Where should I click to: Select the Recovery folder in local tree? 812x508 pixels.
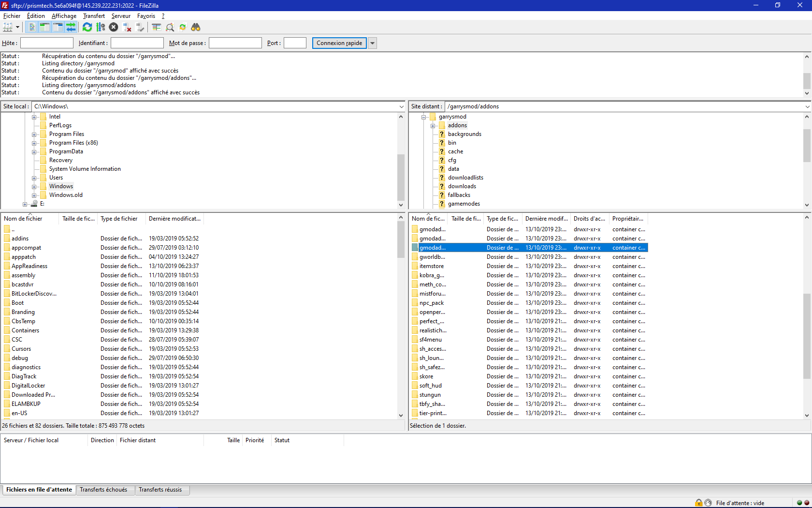[61, 160]
